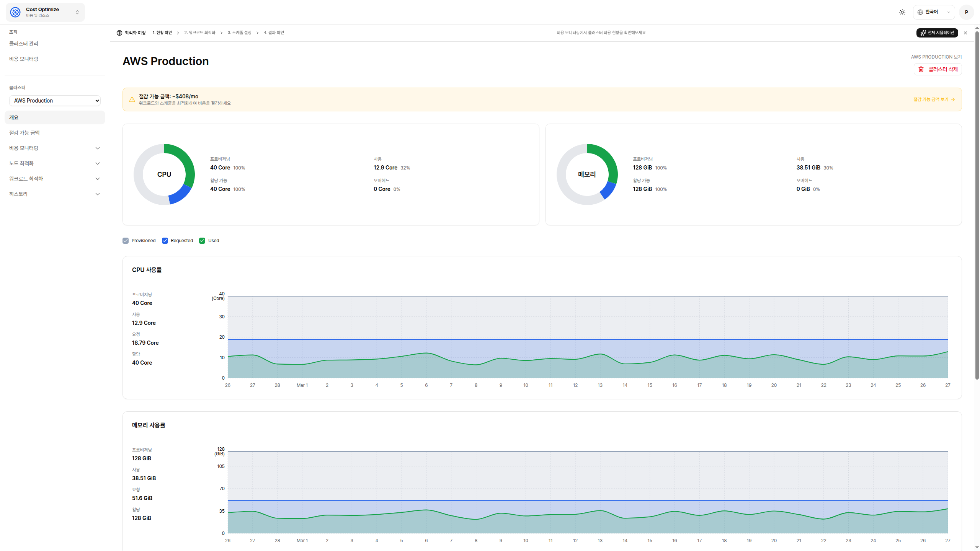Open the user avatar P menu
This screenshot has height=551, width=980.
pos(967,12)
